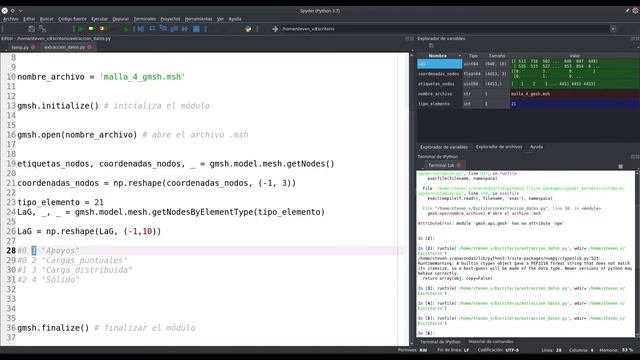The image size is (640, 360).
Task: Open the working directory path dropdown
Action: 613,29
